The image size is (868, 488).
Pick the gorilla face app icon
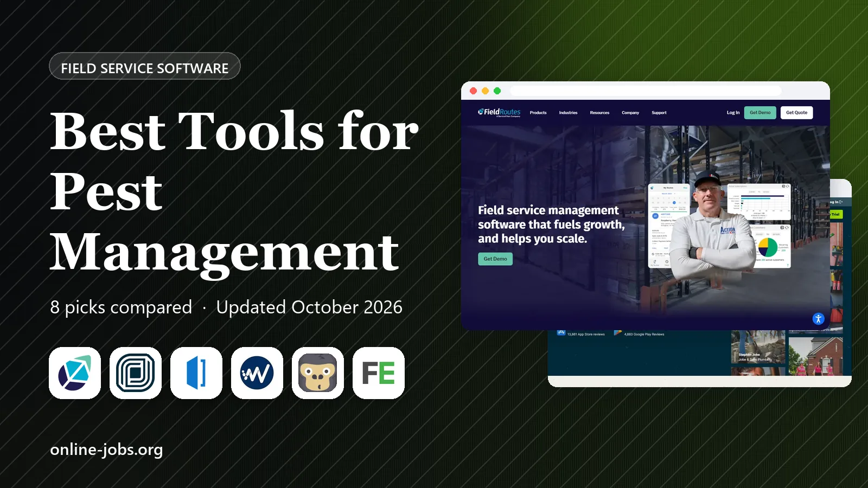pyautogui.click(x=318, y=373)
